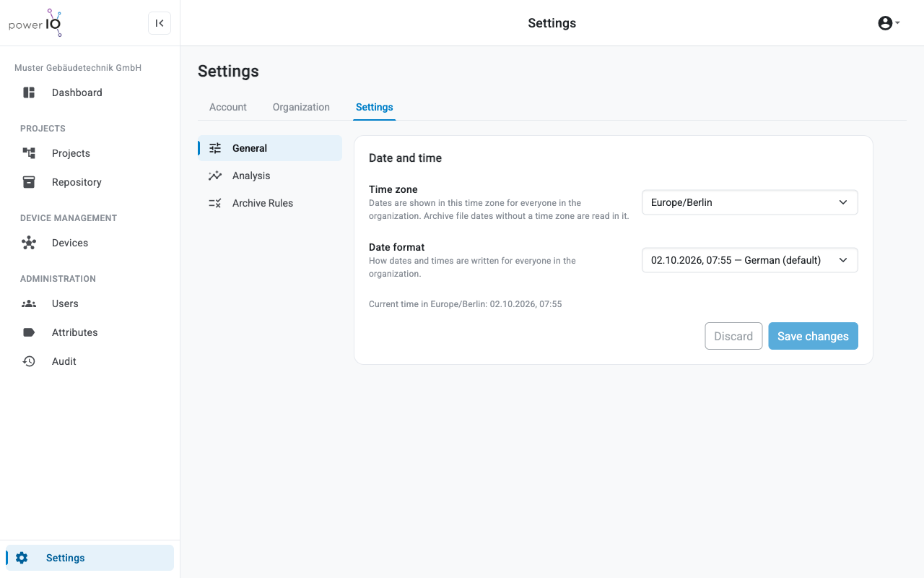
Task: Click the Dashboard grid icon
Action: (x=29, y=92)
